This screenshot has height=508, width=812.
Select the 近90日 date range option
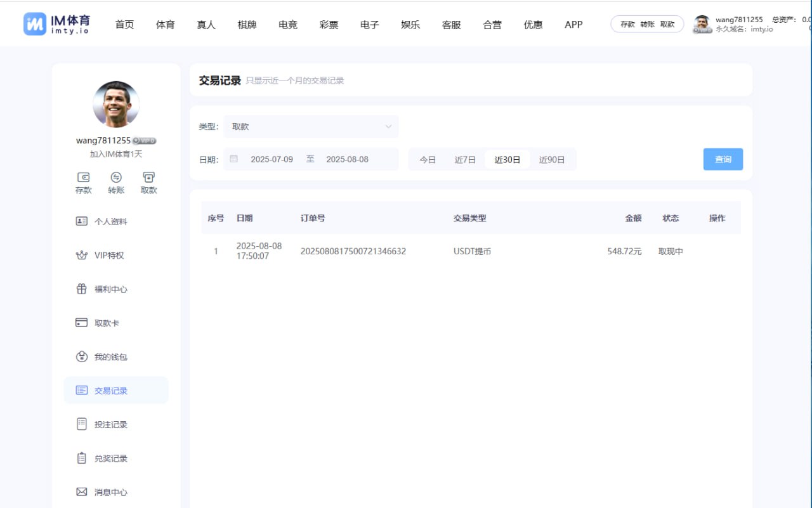(552, 160)
